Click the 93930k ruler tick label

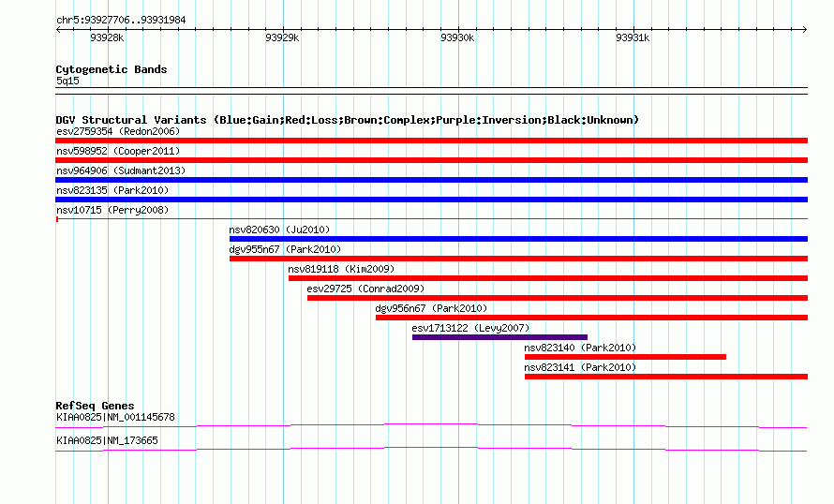457,37
